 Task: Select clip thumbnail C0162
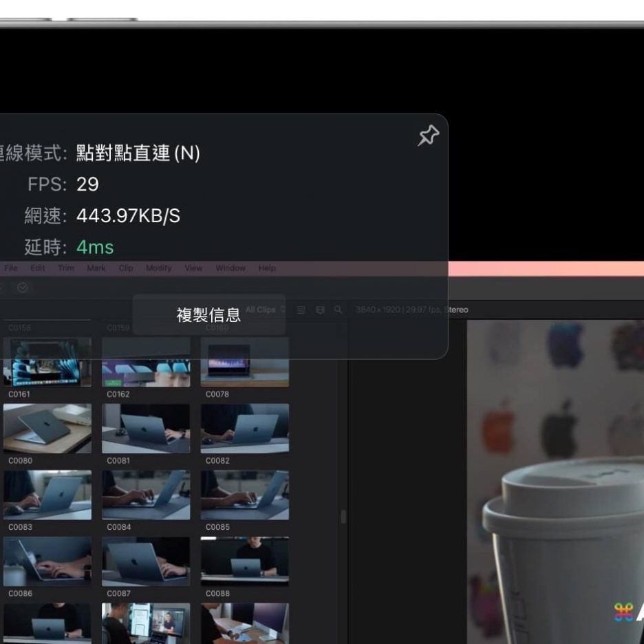pos(146,362)
